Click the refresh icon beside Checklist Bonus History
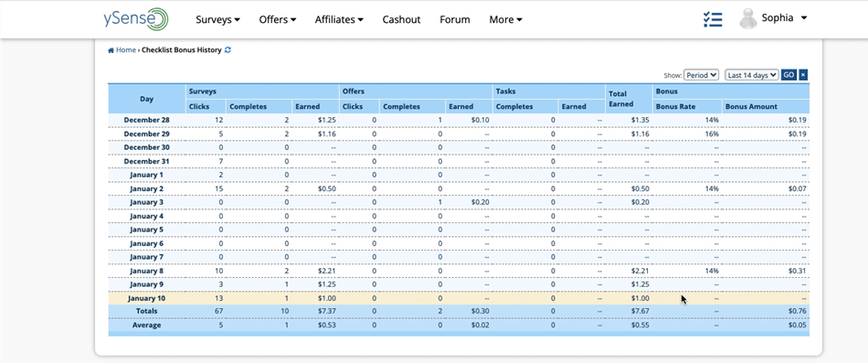868x363 pixels. (x=228, y=50)
